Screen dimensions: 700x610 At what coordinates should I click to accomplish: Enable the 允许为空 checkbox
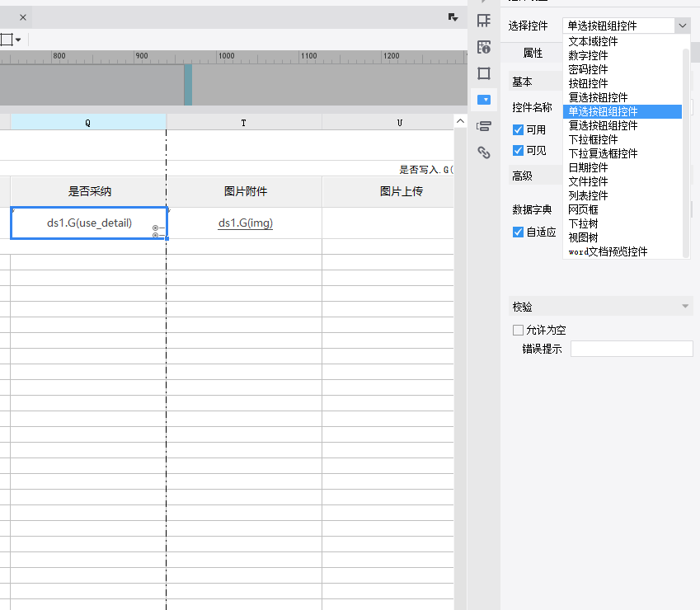(x=518, y=330)
